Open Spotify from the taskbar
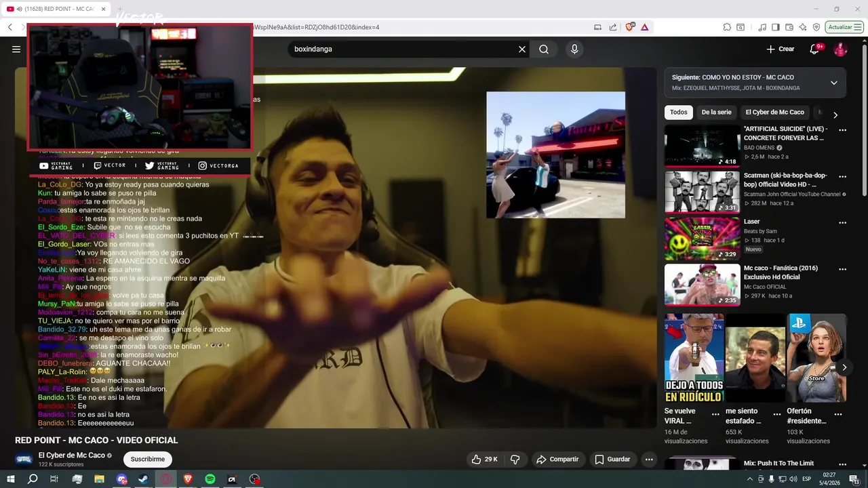 [210, 479]
